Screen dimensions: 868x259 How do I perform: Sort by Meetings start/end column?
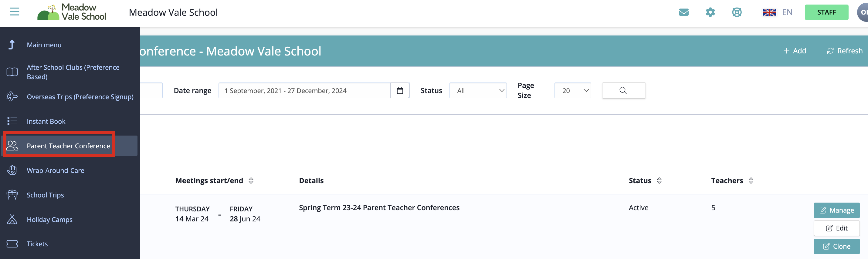[x=251, y=181]
